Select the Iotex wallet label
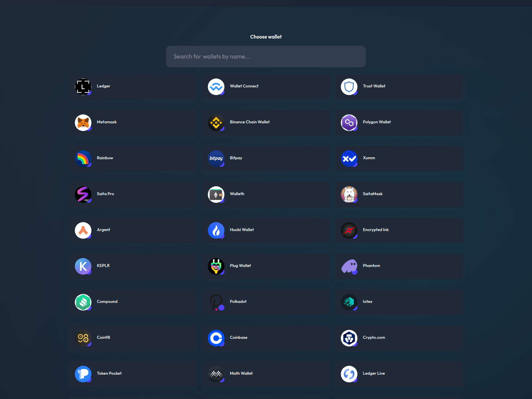532x399 pixels. [x=367, y=302]
